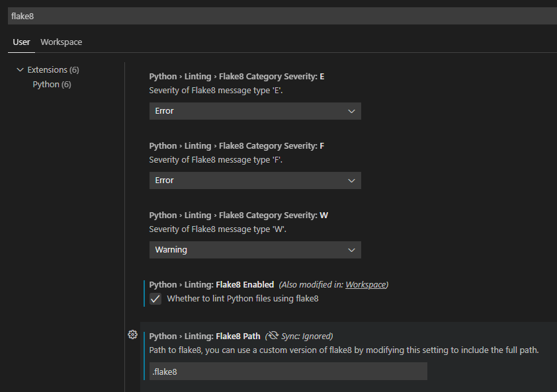Click the chevron on Severity W dropdown

(351, 250)
